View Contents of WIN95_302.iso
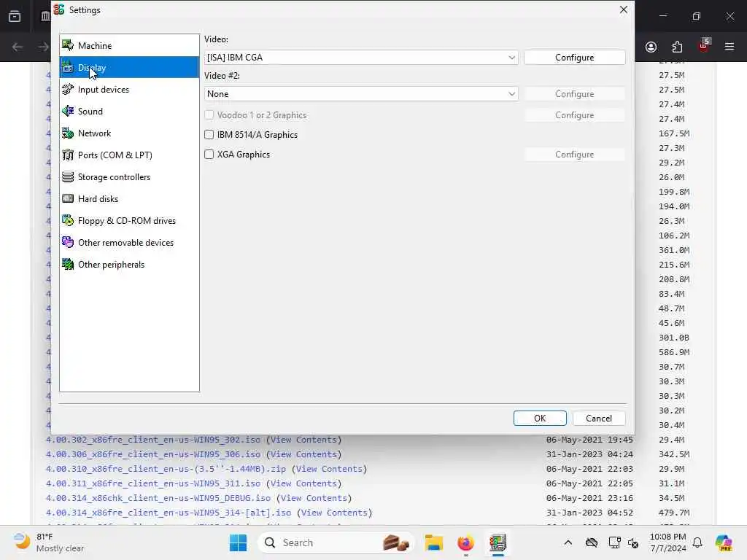The width and height of the screenshot is (747, 560). [x=303, y=440]
